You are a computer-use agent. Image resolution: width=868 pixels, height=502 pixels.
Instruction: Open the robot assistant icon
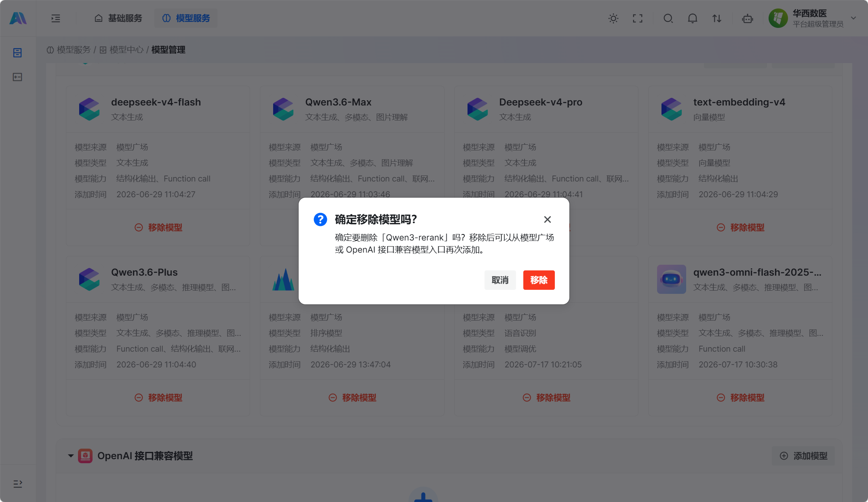click(x=748, y=18)
